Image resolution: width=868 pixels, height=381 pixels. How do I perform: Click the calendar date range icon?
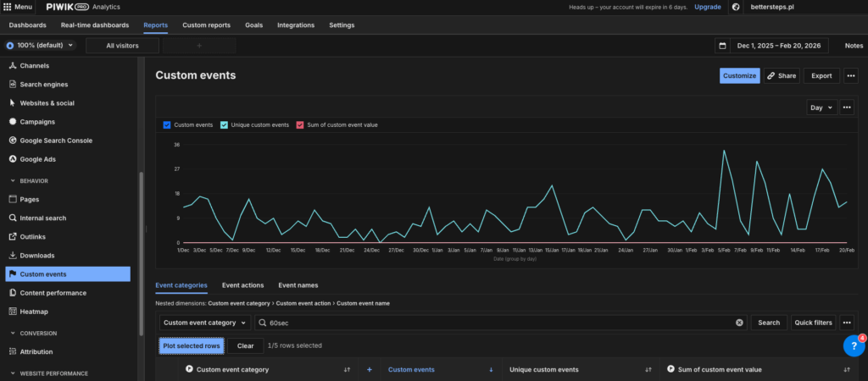tap(722, 46)
